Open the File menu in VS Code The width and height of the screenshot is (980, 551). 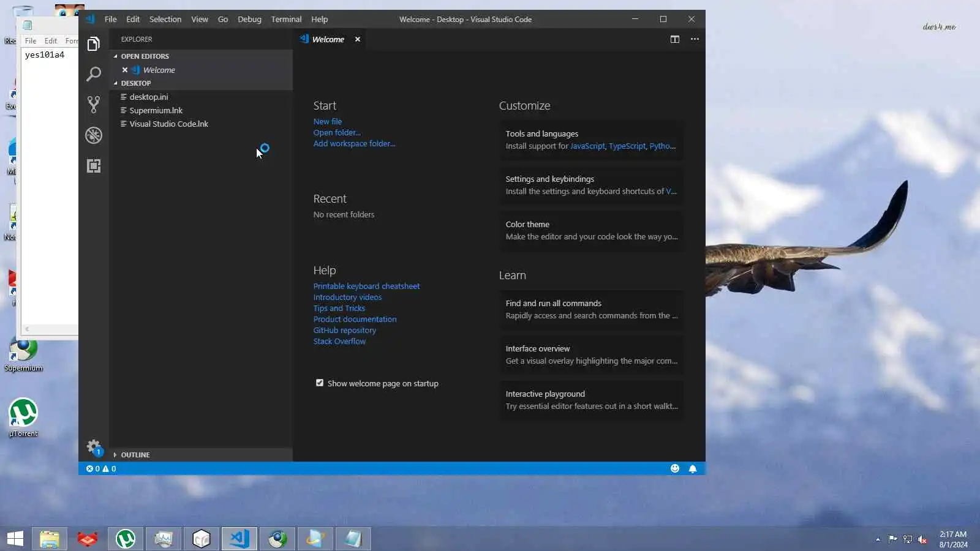pyautogui.click(x=110, y=19)
